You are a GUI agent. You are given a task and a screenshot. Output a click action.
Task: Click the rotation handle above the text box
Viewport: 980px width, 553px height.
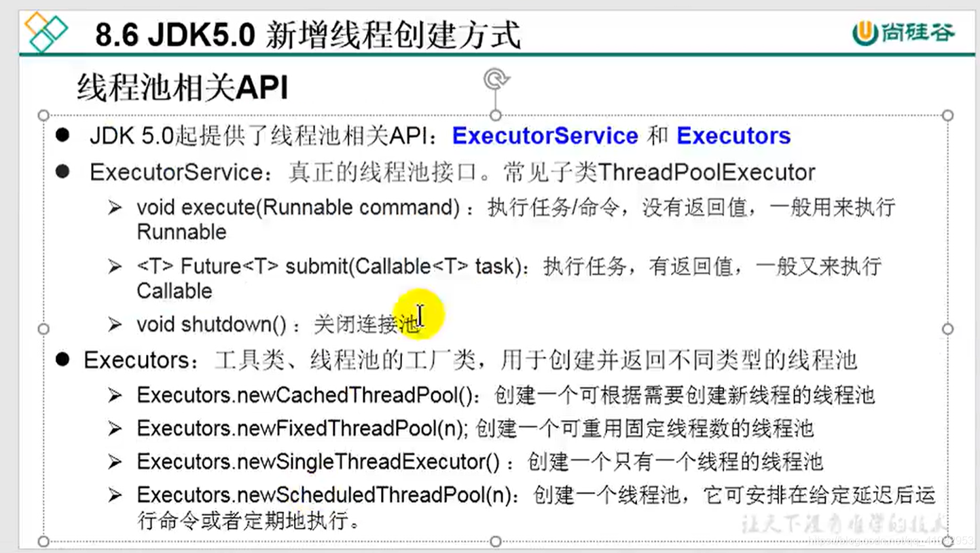496,79
